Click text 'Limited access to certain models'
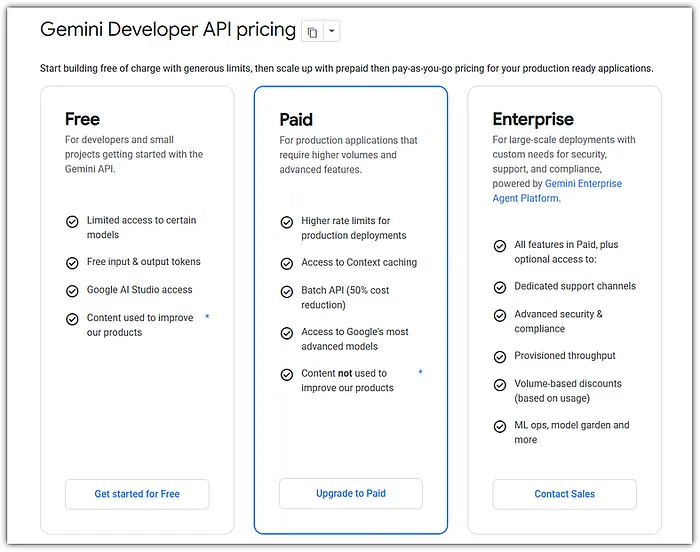Viewport: 700px width, 552px height. point(142,227)
